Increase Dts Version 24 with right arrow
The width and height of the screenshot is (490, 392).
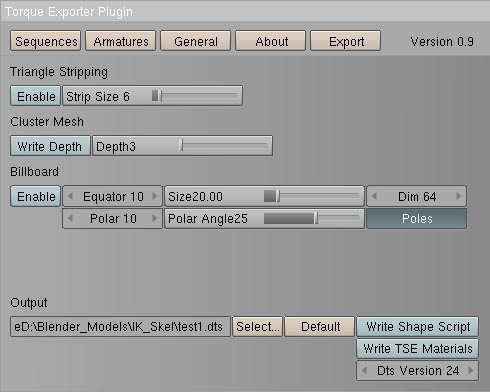[471, 371]
